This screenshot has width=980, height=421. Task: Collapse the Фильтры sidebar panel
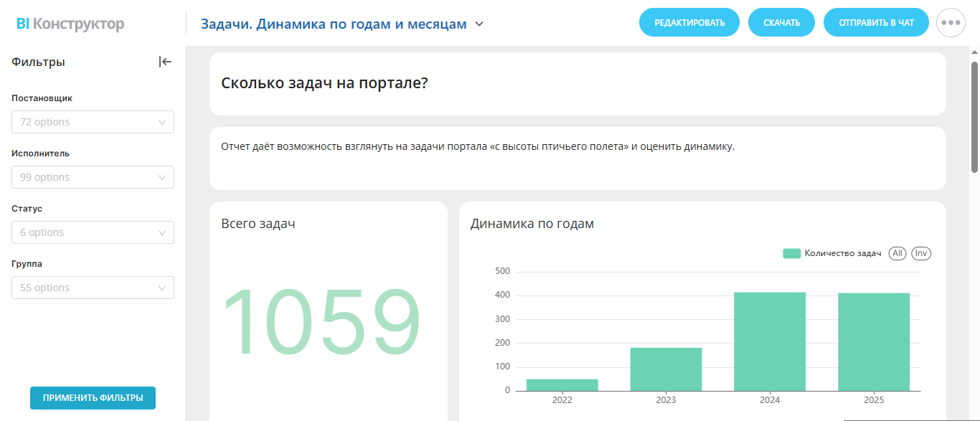166,62
